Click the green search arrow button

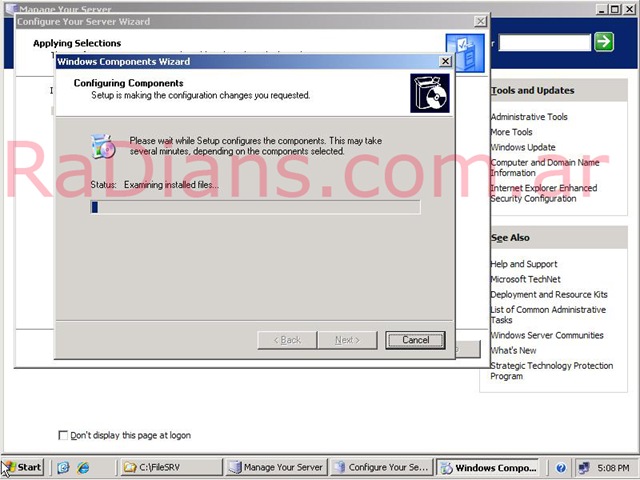point(603,42)
